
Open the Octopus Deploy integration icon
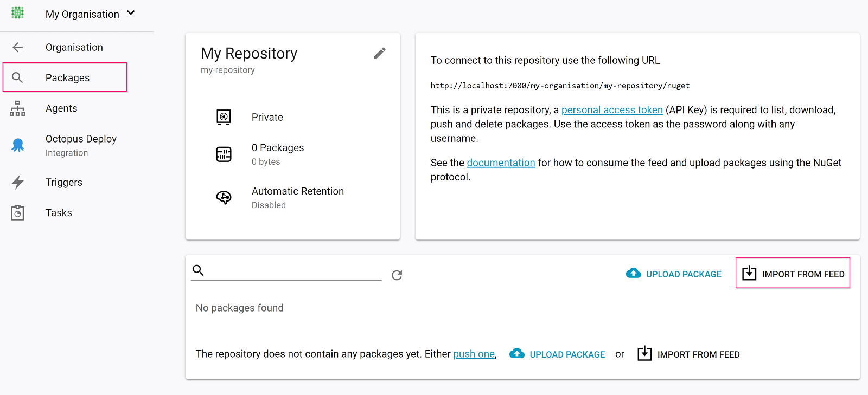pos(17,145)
